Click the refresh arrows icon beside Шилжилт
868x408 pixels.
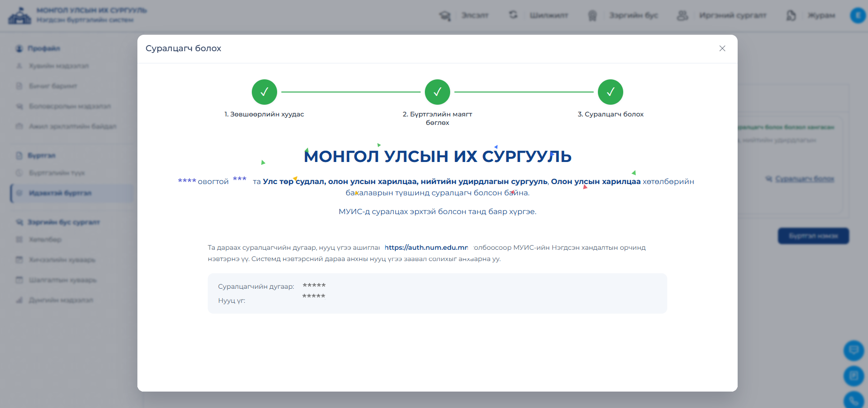pos(513,15)
